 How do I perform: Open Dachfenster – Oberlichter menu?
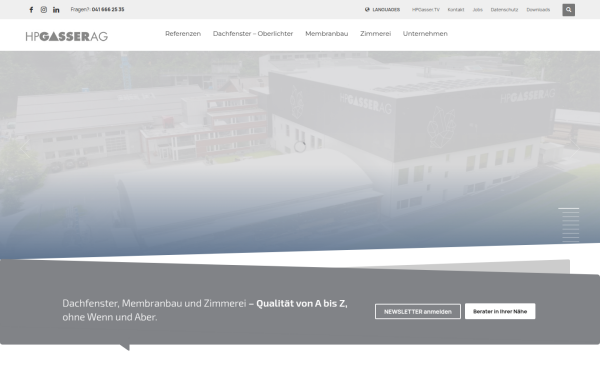point(253,34)
